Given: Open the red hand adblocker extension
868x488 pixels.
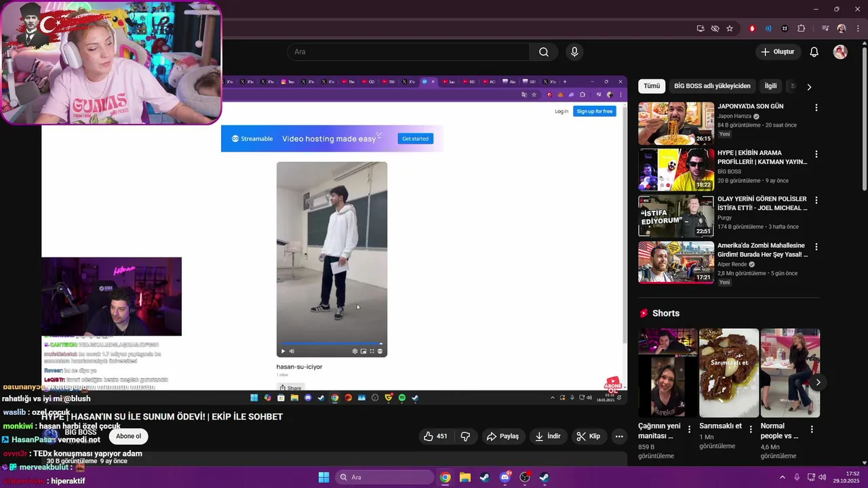Looking at the screenshot, I should 752,28.
